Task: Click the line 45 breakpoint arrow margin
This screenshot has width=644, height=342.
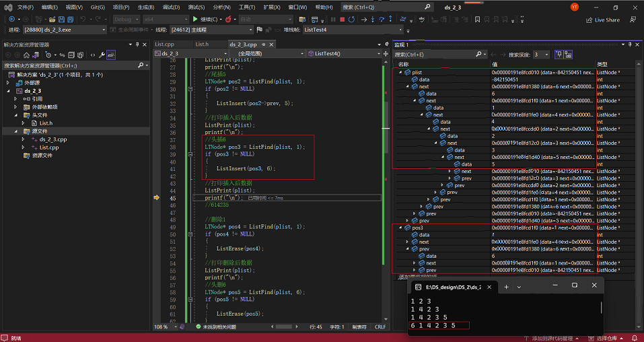Action: coord(157,198)
